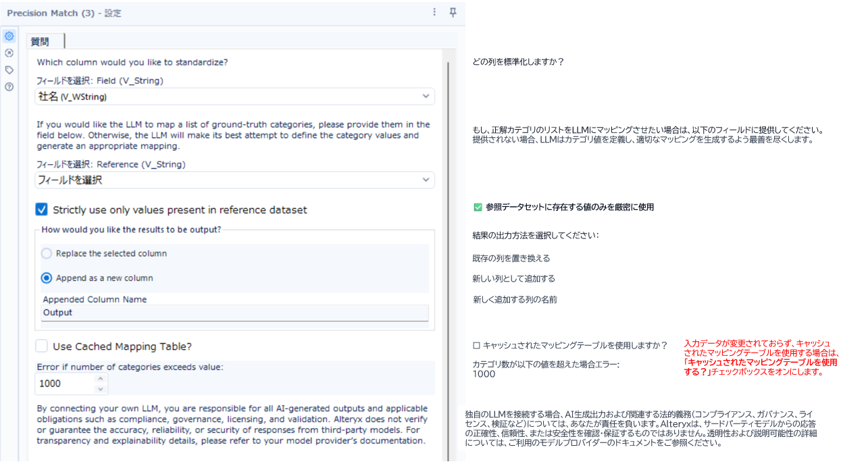Increase category limit with up stepper arrow
The image size is (868, 464).
[x=101, y=380]
